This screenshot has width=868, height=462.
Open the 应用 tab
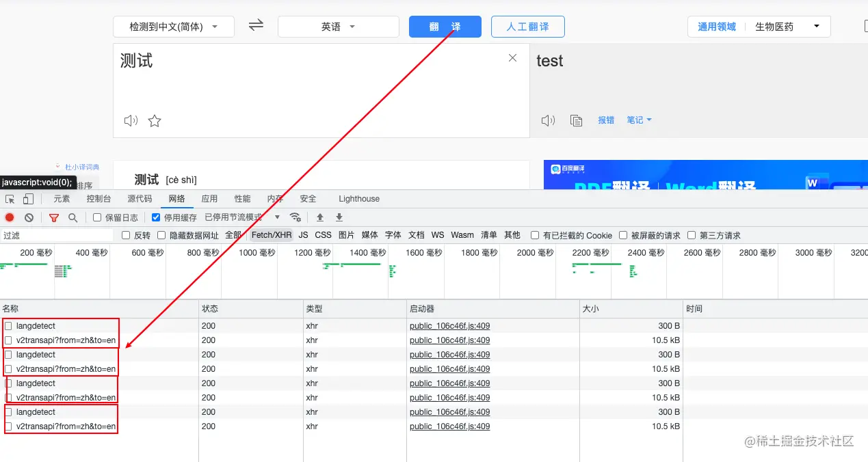pyautogui.click(x=209, y=199)
